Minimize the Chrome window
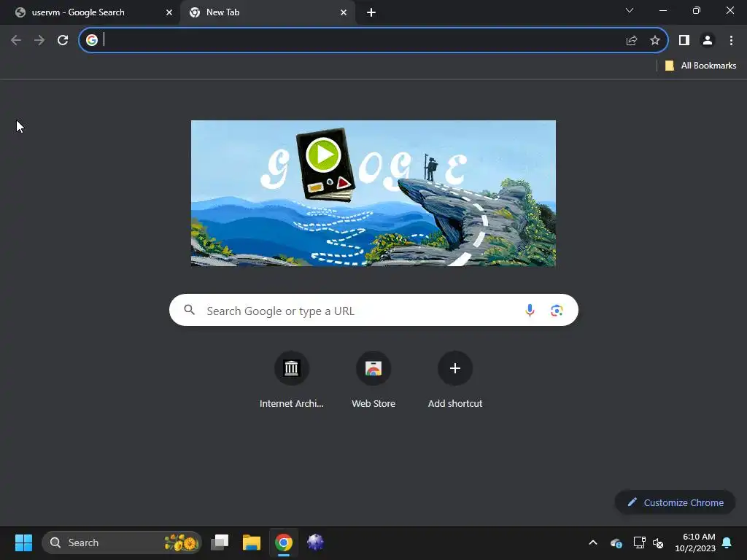Screen dimensions: 747x560 tap(662, 10)
